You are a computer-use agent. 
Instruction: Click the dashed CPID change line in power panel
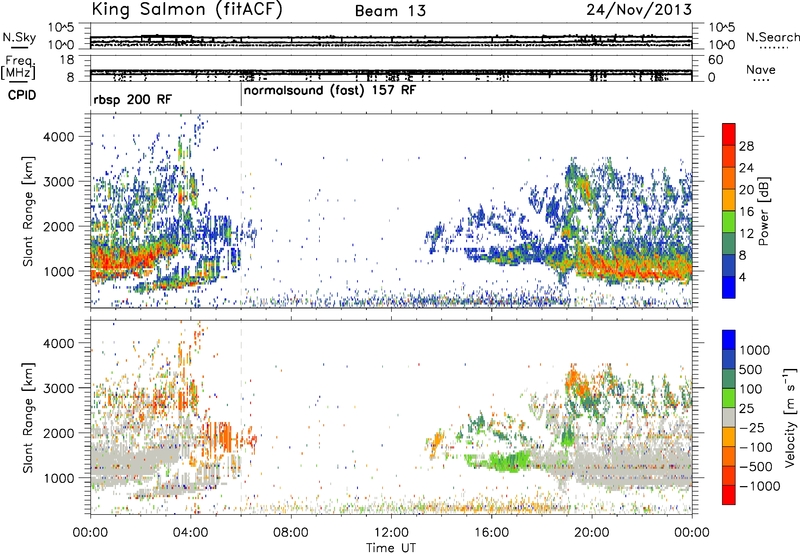[x=241, y=210]
